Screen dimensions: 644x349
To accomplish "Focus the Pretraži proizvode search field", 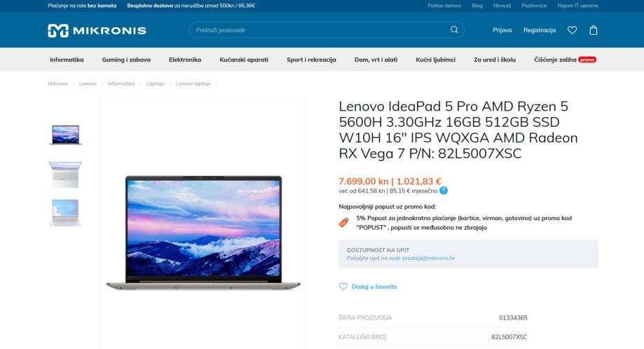I will click(320, 30).
